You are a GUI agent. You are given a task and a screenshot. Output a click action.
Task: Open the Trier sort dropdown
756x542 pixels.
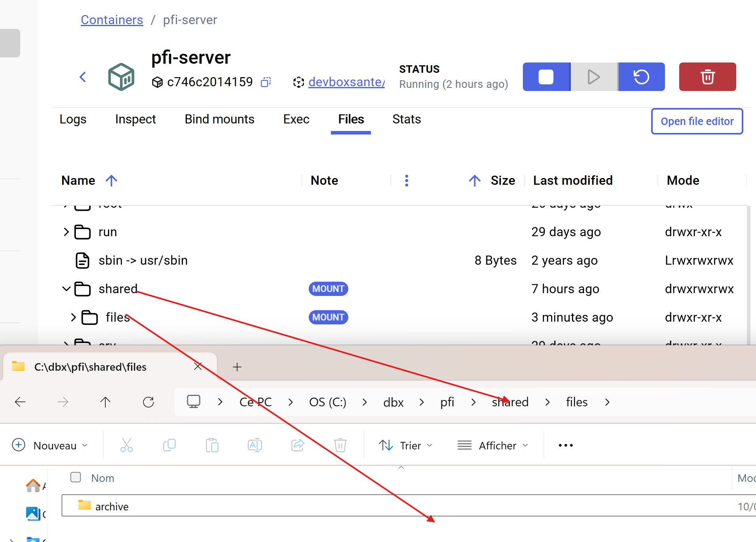coord(406,445)
